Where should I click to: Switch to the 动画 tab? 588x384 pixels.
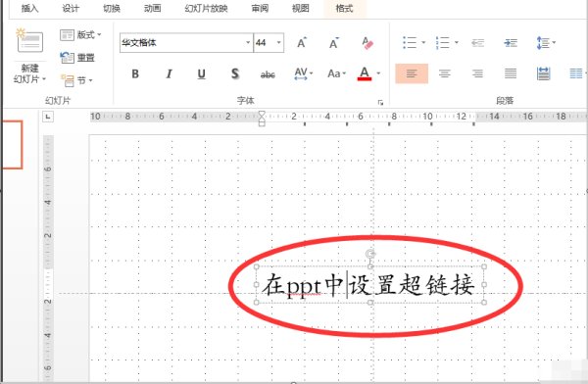152,8
